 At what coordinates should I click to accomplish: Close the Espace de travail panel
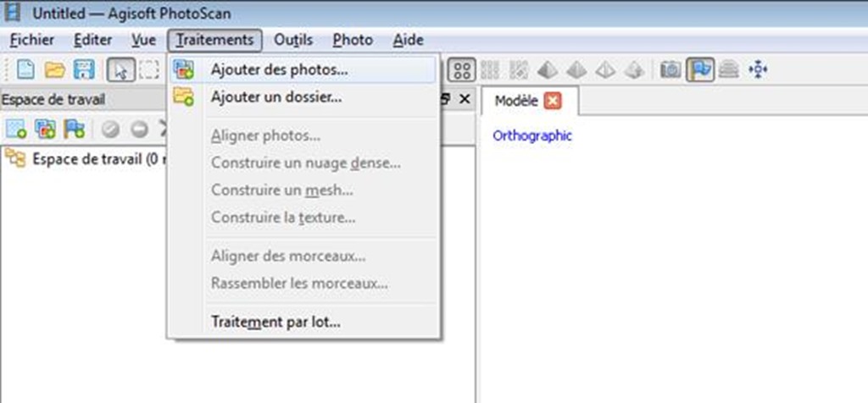(465, 99)
